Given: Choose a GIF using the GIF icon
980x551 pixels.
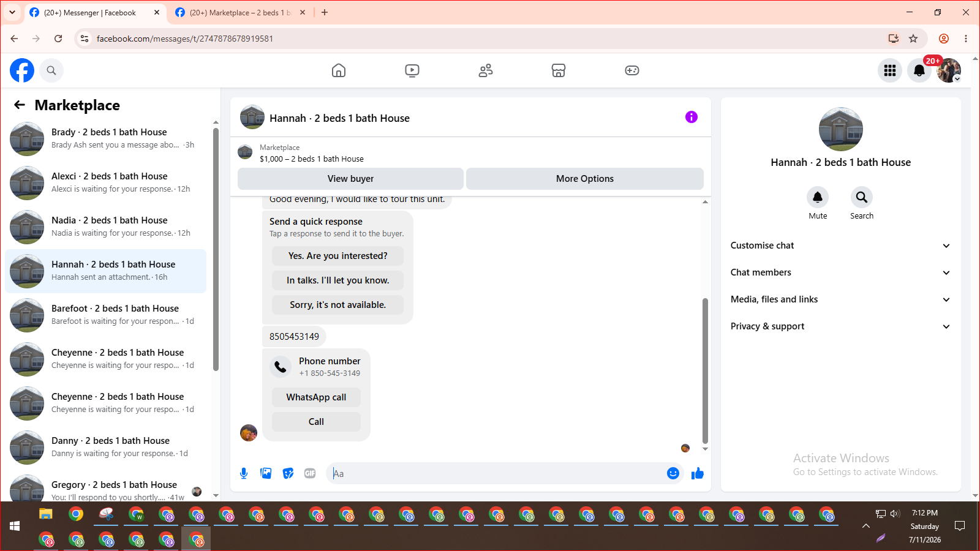Looking at the screenshot, I should (x=310, y=473).
